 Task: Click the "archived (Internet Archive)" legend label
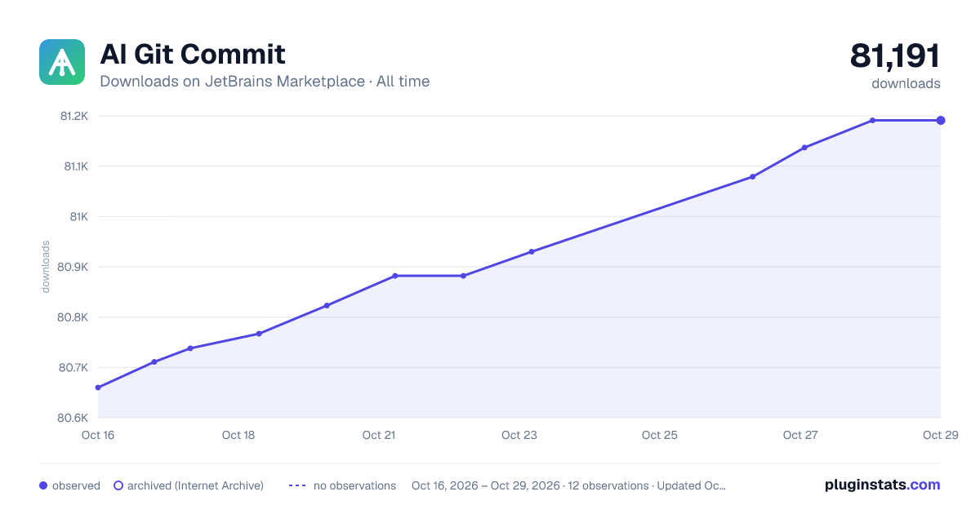click(x=195, y=485)
